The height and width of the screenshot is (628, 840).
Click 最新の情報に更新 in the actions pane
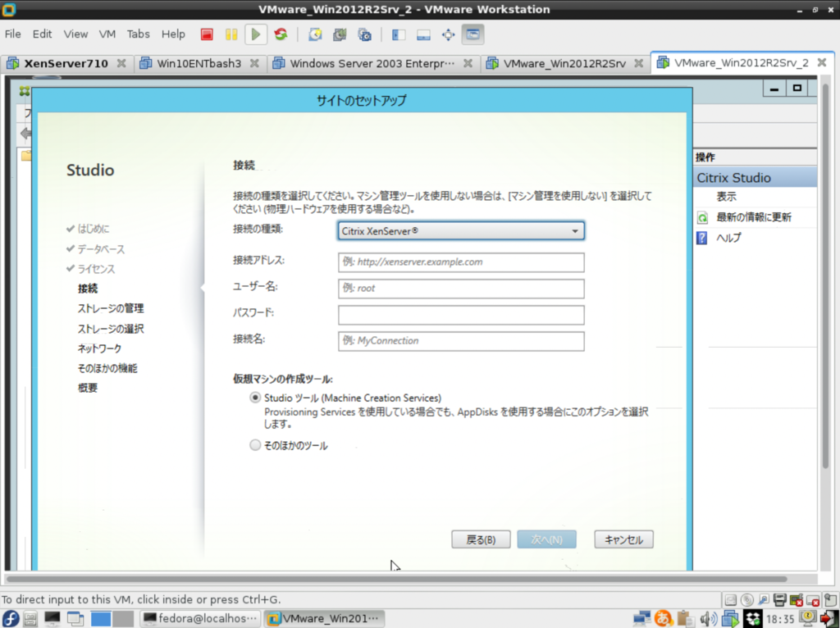coord(754,217)
